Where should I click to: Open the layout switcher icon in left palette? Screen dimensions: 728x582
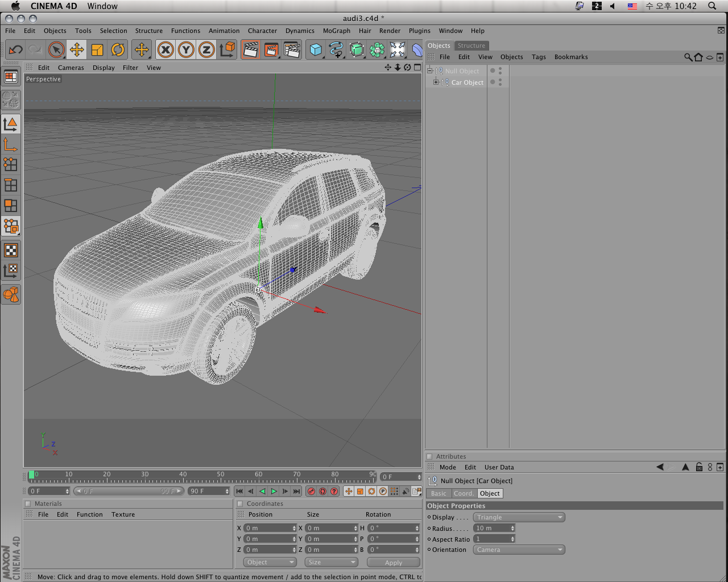[x=11, y=77]
